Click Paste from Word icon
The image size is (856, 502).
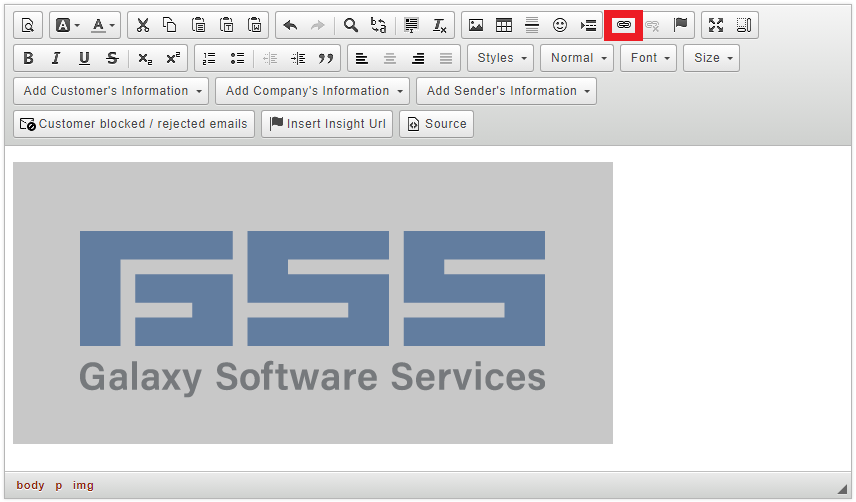click(x=254, y=25)
